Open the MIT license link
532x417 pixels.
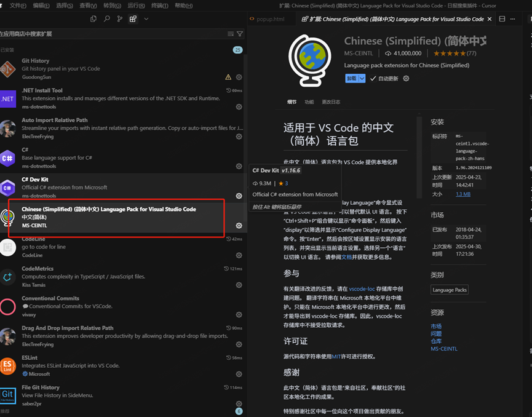point(336,356)
